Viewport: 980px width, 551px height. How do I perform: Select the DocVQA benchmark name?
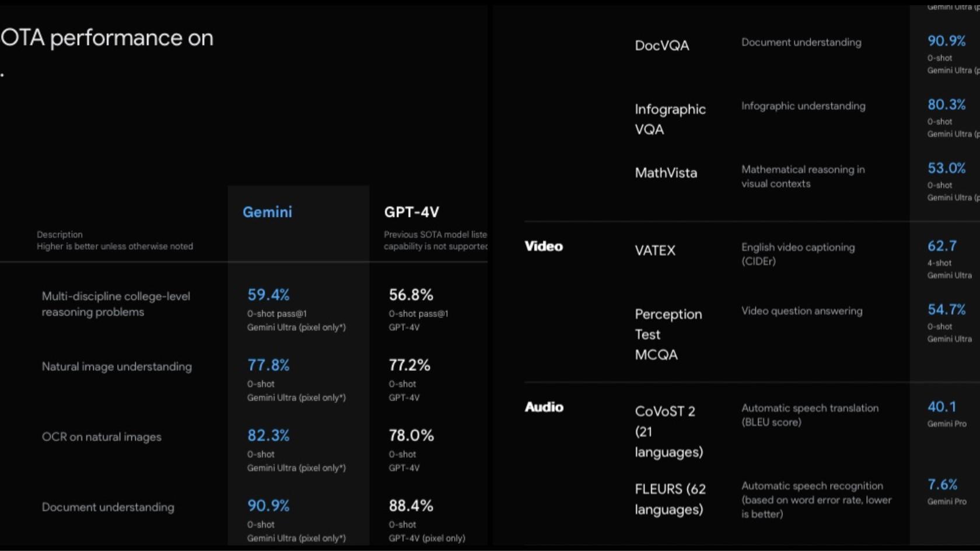click(662, 46)
